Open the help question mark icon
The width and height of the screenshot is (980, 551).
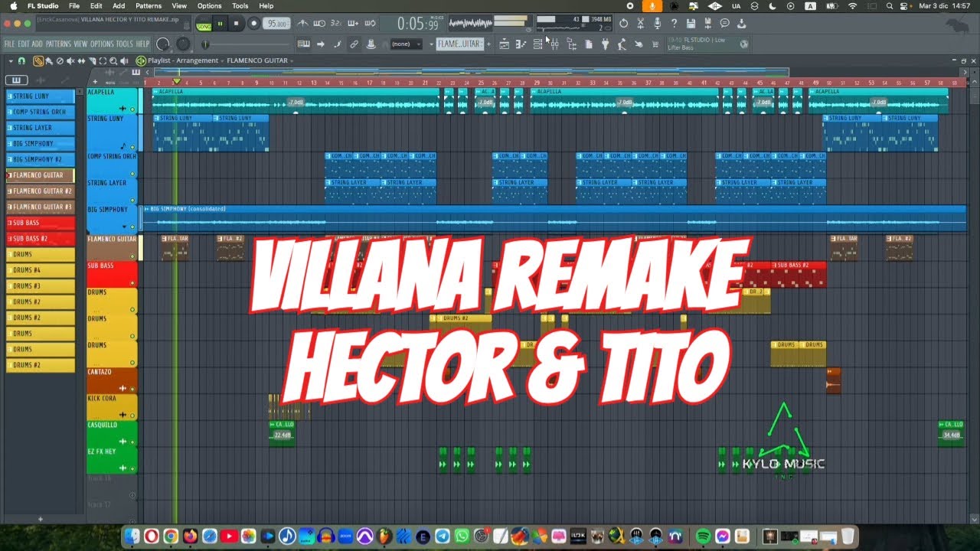[675, 23]
